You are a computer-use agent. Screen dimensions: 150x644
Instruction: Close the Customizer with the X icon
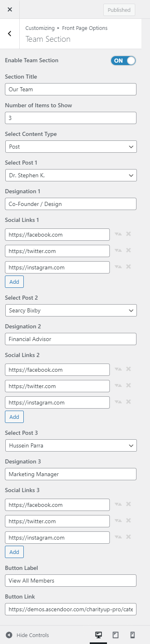[x=9, y=9]
